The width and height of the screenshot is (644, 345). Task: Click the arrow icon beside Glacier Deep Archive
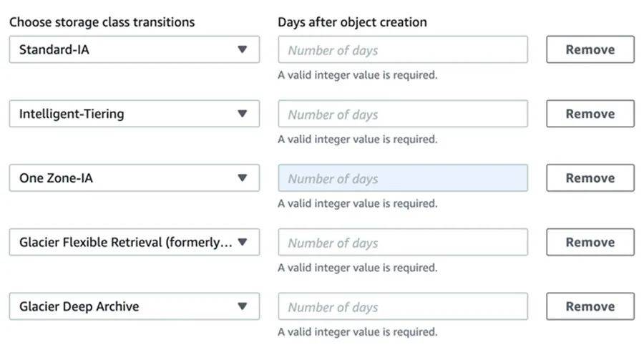coord(243,306)
